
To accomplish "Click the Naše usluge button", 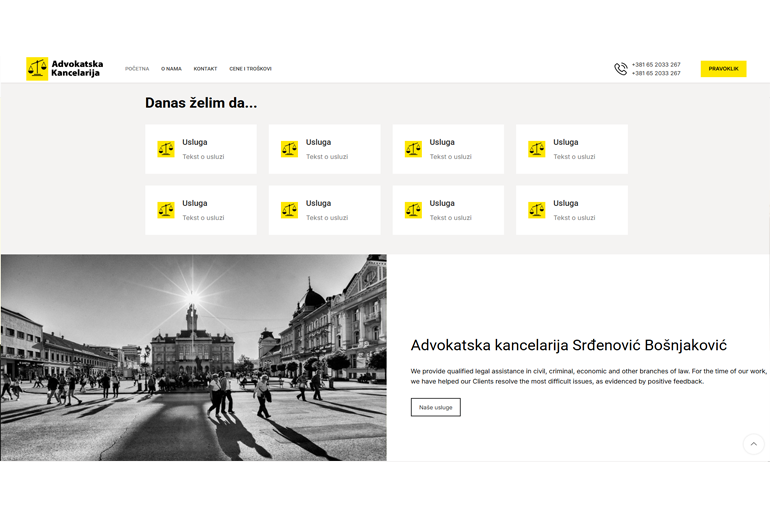I will 435,407.
